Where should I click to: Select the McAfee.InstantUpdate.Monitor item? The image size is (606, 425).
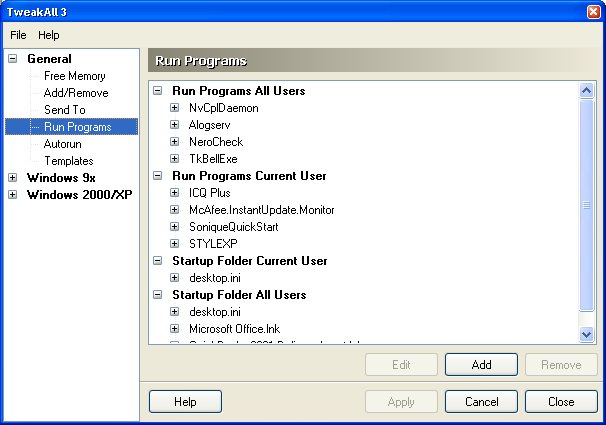click(262, 210)
